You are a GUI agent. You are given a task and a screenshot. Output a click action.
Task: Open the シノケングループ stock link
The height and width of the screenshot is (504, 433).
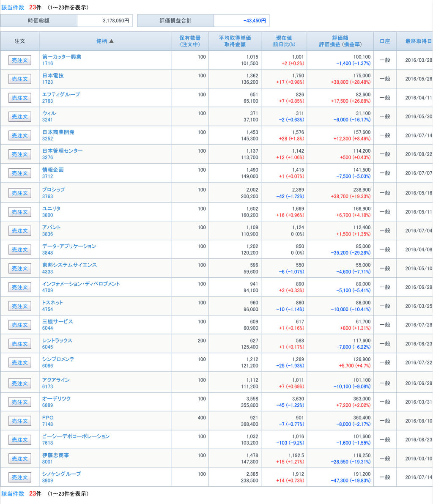pos(61,474)
